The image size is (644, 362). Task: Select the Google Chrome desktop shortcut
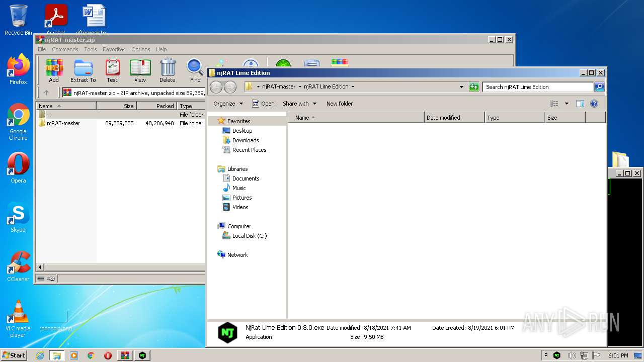(x=18, y=122)
